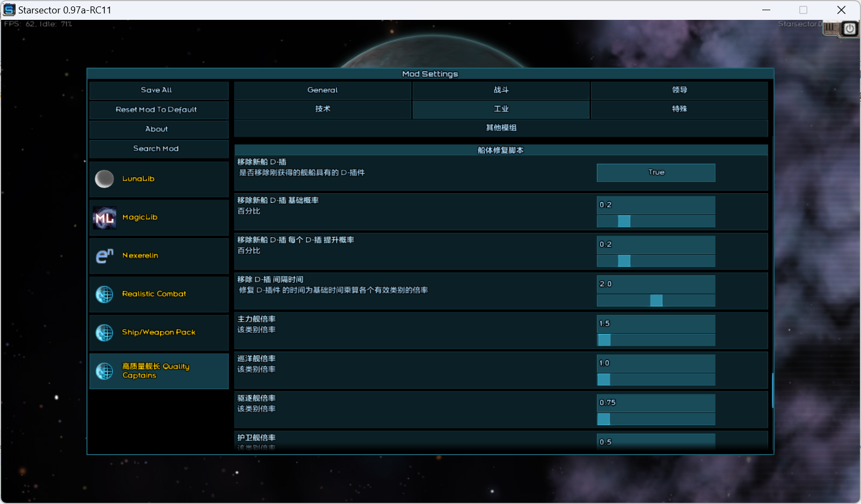Click Reset Mod To Default
This screenshot has height=504, width=861.
(x=156, y=109)
